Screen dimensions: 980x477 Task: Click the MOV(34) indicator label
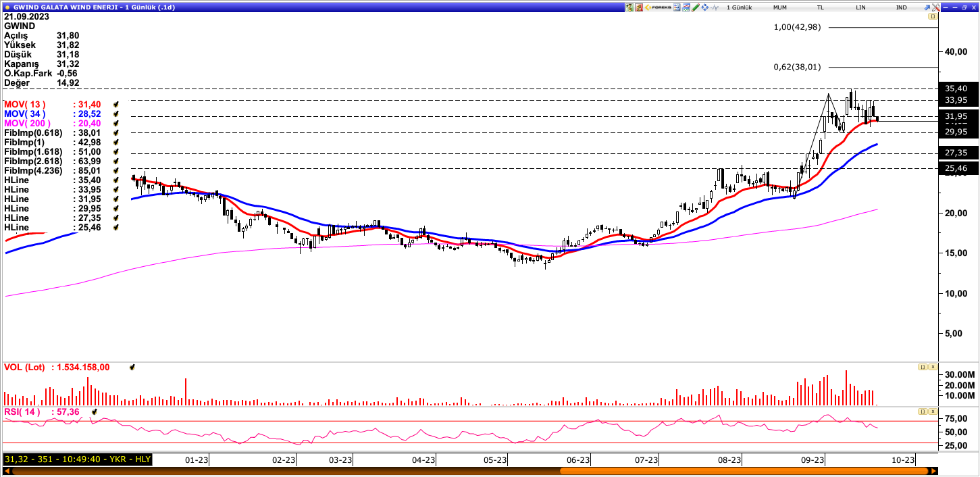pos(25,114)
